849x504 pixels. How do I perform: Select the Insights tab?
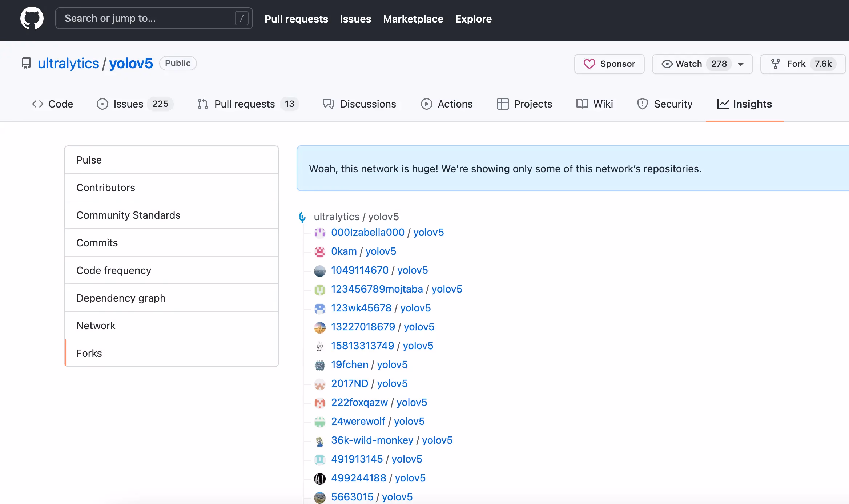pos(744,104)
